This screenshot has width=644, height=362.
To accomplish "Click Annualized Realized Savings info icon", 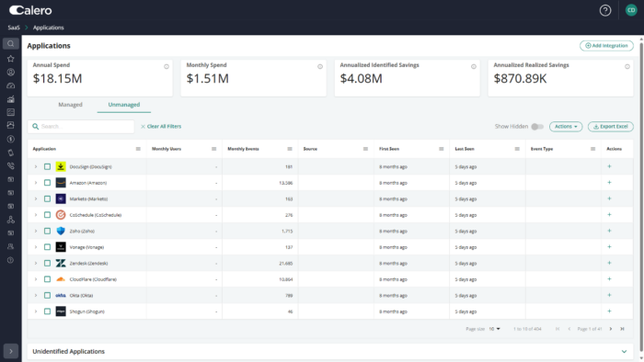I will point(627,66).
